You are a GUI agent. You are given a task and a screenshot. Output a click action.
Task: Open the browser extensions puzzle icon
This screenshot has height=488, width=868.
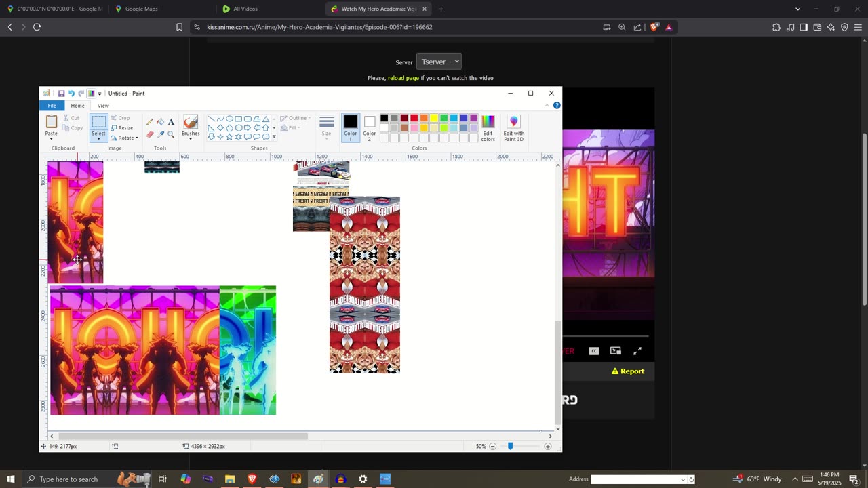click(776, 27)
